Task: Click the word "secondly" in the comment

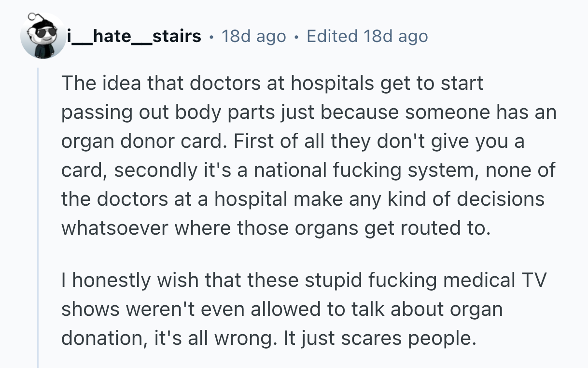Action: (154, 170)
